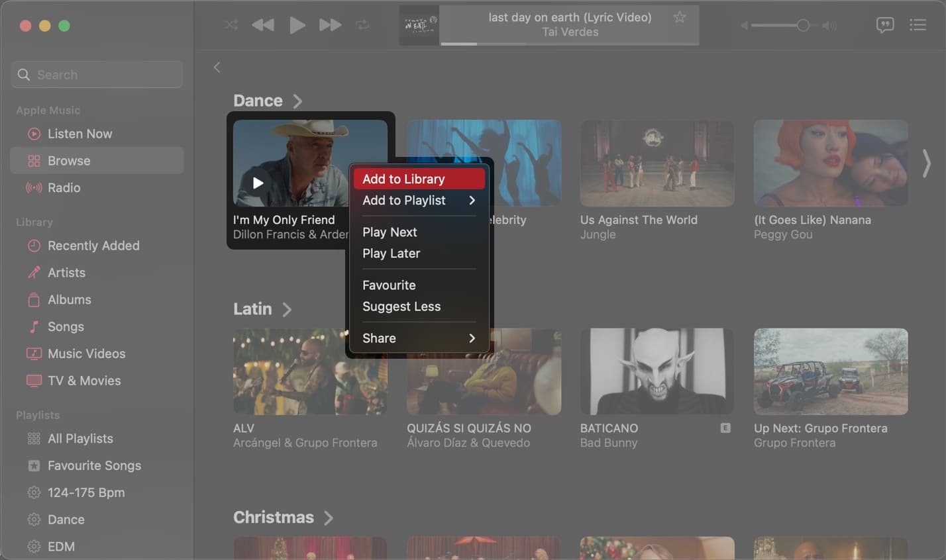The height and width of the screenshot is (560, 946).
Task: Click Álvaro Díaz & Quevedo artist link
Action: (468, 443)
